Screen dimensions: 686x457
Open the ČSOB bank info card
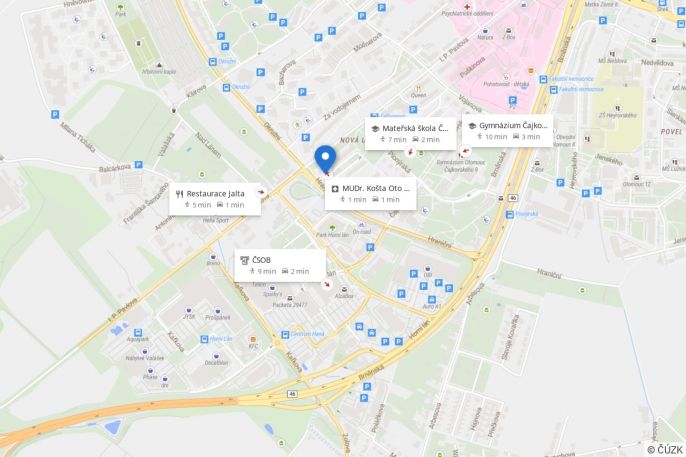coord(280,265)
